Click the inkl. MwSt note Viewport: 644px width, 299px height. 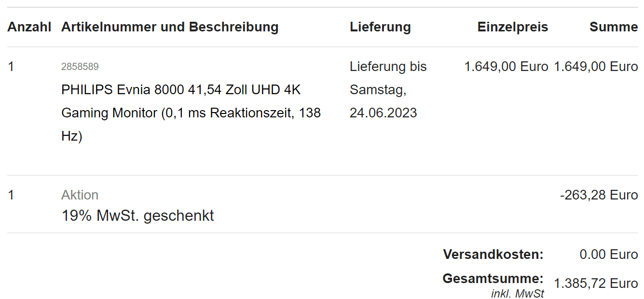click(518, 293)
